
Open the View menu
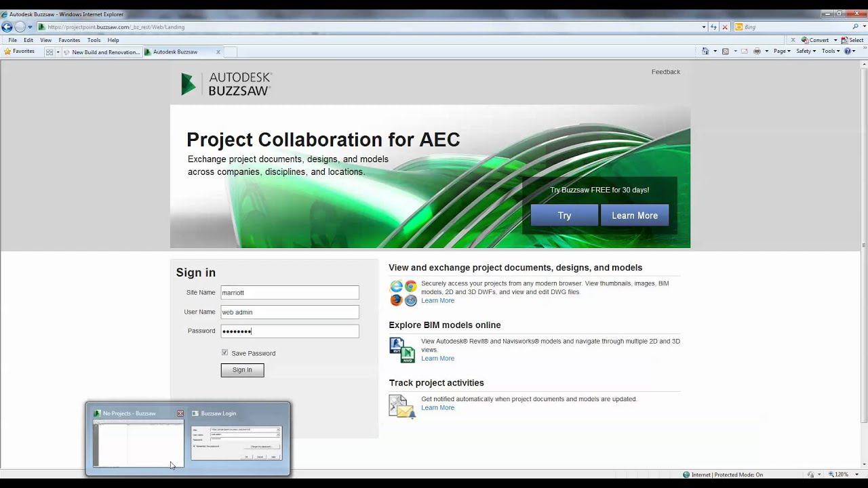[x=45, y=40]
